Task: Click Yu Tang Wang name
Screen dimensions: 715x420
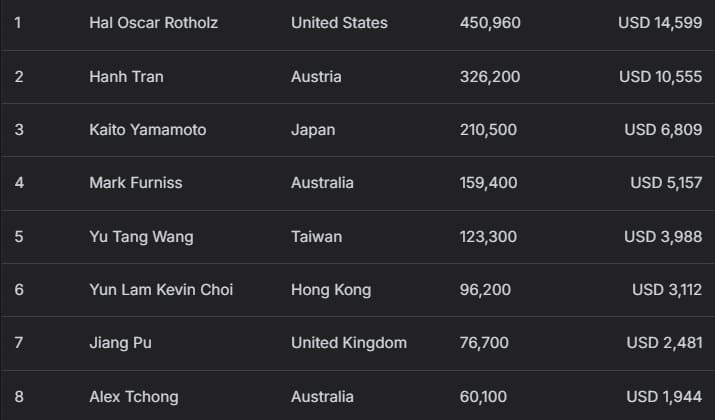Action: pyautogui.click(x=141, y=237)
